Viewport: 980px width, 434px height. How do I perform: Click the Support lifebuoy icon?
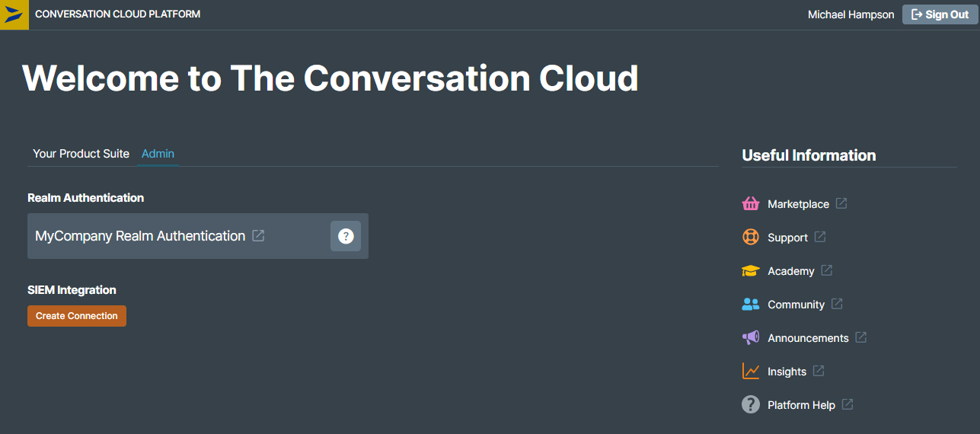751,238
